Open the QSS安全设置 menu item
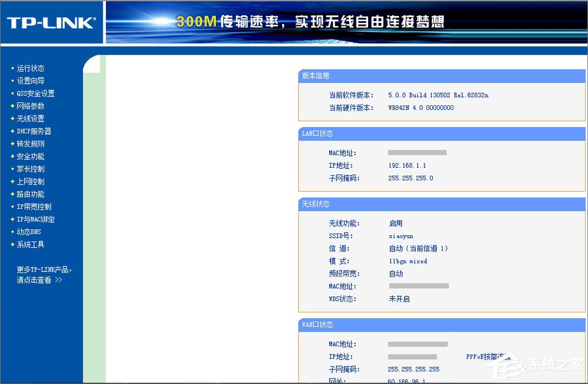The image size is (588, 384). 34,93
